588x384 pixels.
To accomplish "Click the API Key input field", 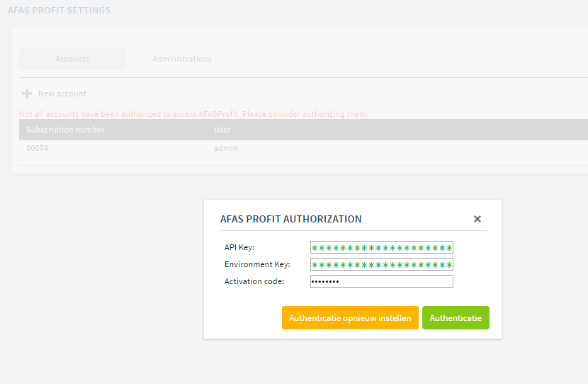I will click(x=382, y=247).
